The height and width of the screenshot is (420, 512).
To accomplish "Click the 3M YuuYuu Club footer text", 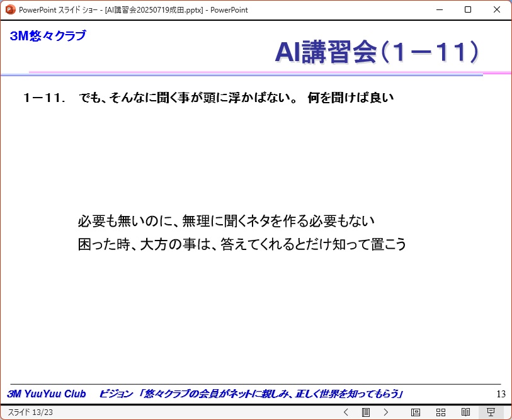I will (47, 394).
